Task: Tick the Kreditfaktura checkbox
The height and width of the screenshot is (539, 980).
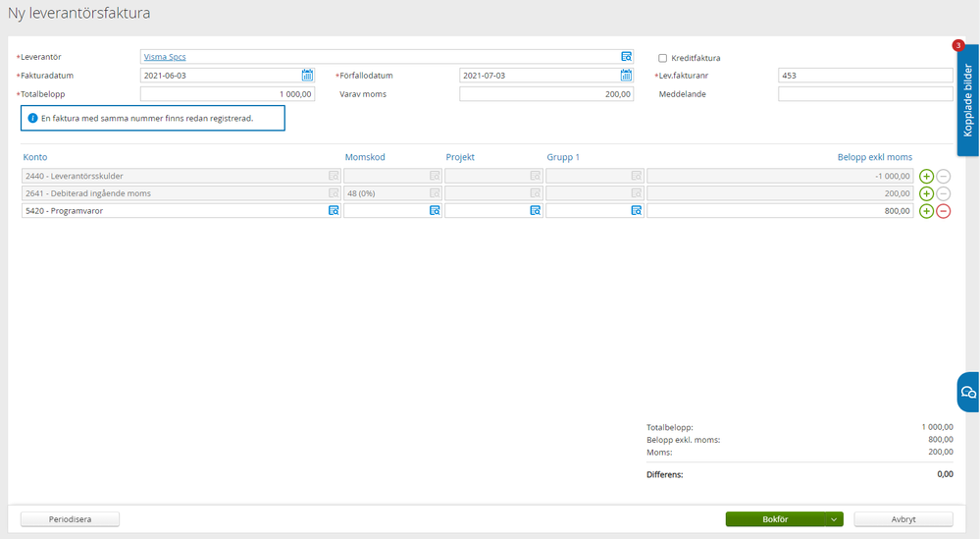Action: [x=663, y=58]
